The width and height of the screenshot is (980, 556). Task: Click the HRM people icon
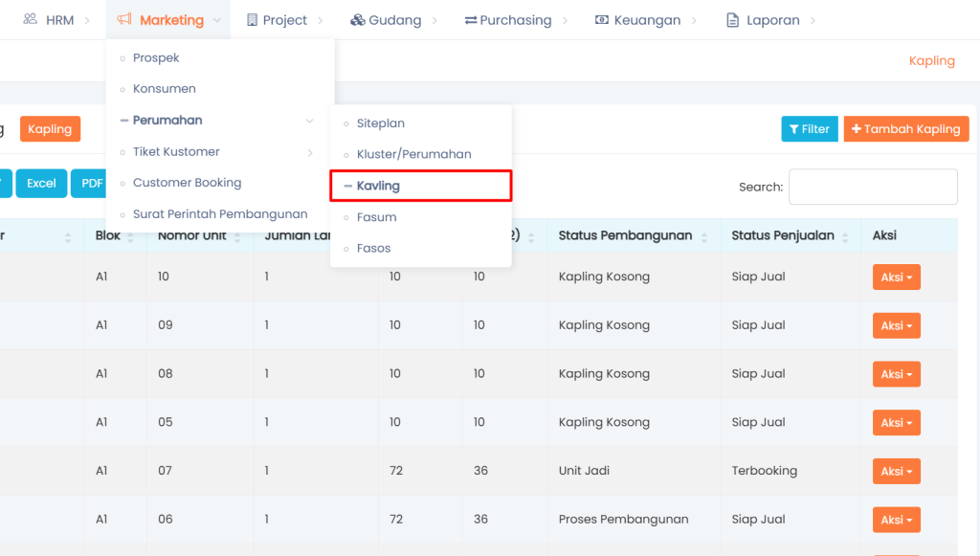(31, 20)
